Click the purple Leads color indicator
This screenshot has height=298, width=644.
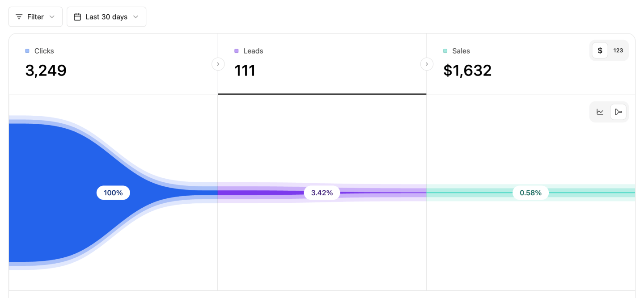pos(237,51)
